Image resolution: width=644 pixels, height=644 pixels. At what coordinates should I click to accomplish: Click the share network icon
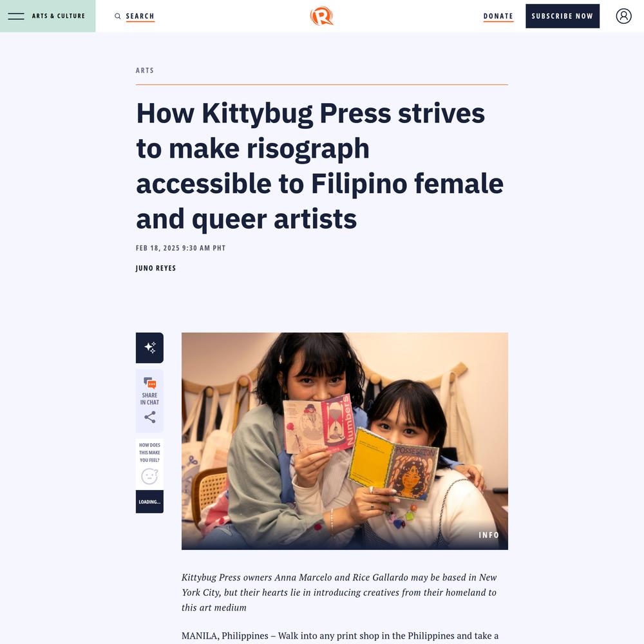[149, 417]
